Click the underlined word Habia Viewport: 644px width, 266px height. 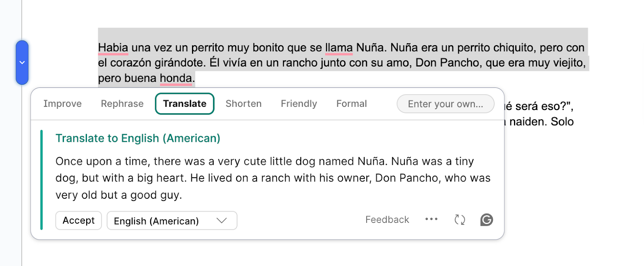[x=113, y=47]
